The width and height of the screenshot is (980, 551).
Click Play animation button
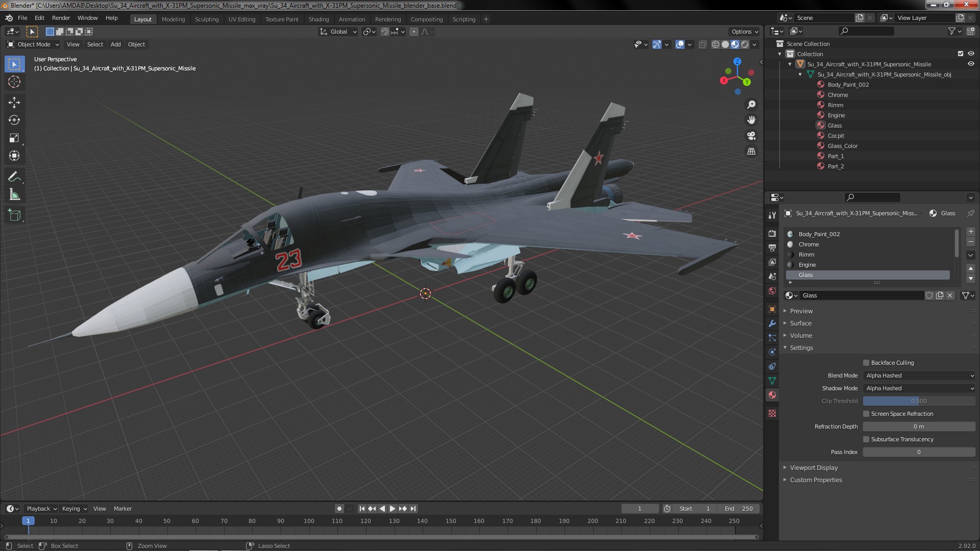(x=393, y=509)
